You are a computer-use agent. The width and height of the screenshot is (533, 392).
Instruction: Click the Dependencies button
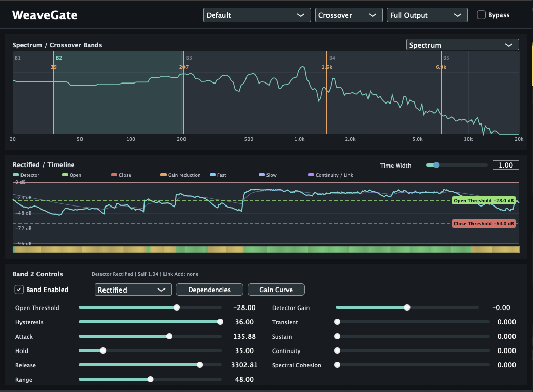coord(210,290)
